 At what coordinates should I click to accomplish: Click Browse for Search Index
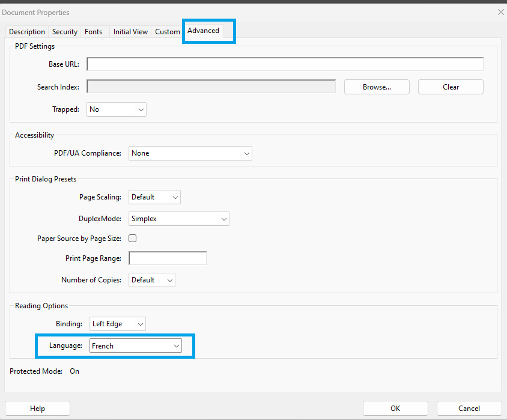pyautogui.click(x=377, y=87)
